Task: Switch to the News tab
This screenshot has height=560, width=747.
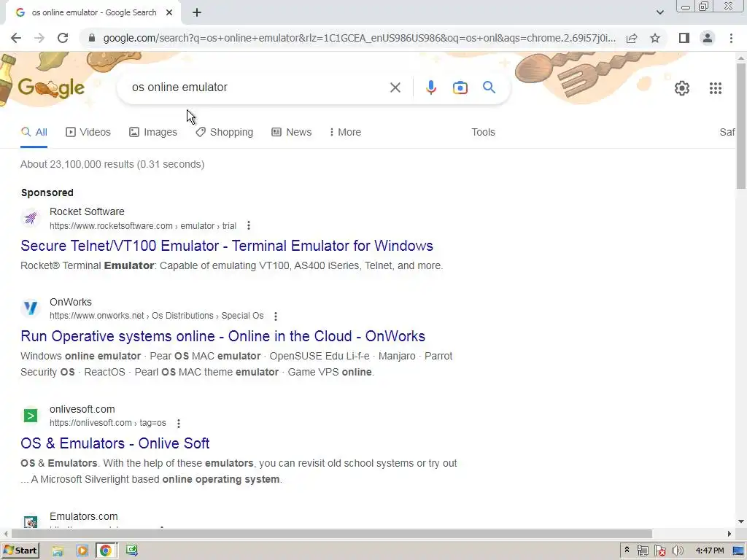Action: pyautogui.click(x=292, y=132)
